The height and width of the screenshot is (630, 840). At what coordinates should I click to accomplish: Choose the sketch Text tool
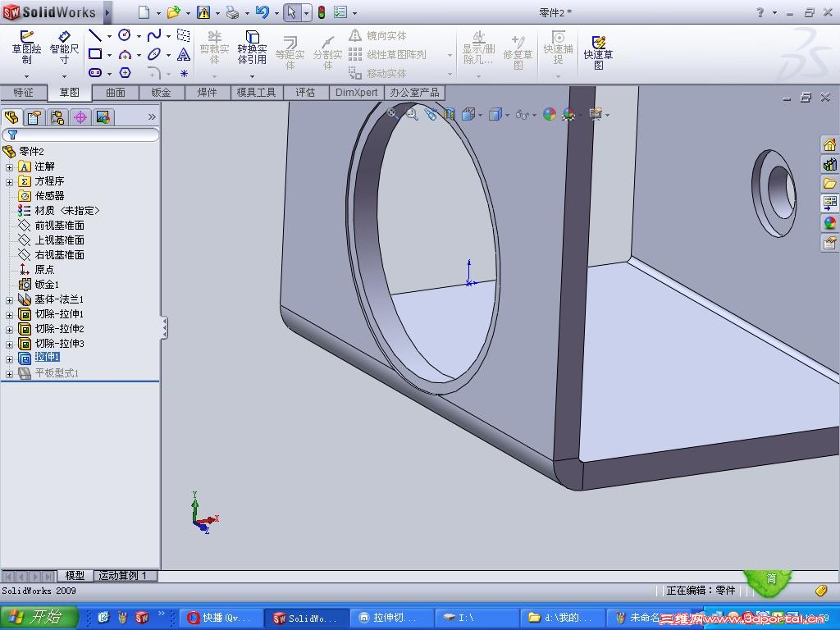click(x=184, y=54)
